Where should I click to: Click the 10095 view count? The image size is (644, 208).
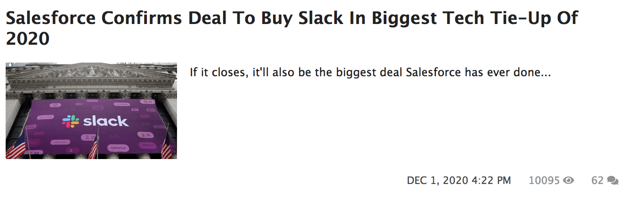coord(544,180)
